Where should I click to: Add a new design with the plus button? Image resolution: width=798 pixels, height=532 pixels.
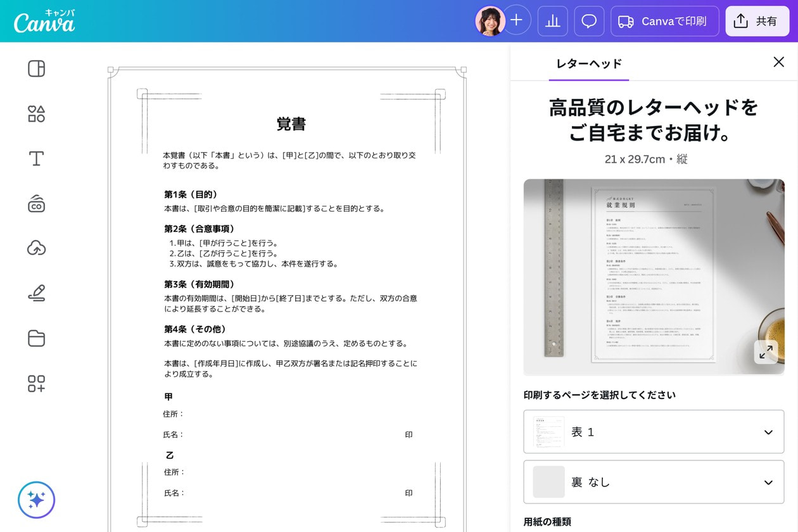point(517,21)
